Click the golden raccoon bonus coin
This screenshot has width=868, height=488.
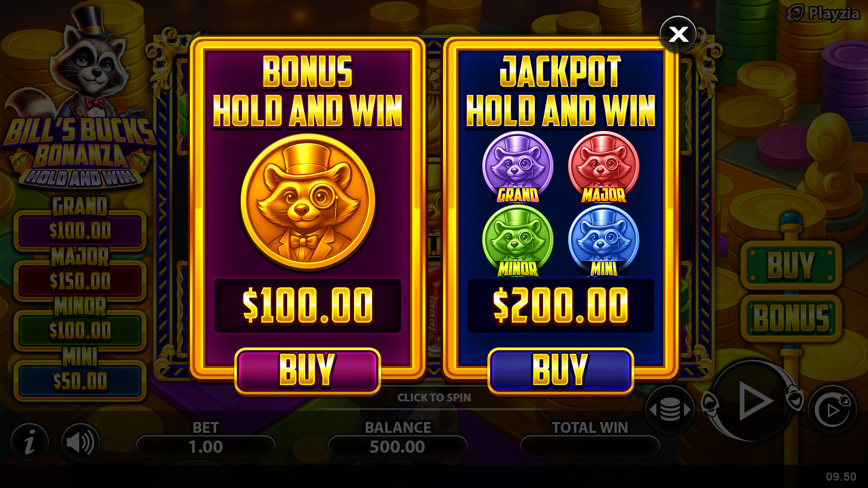[x=308, y=202]
